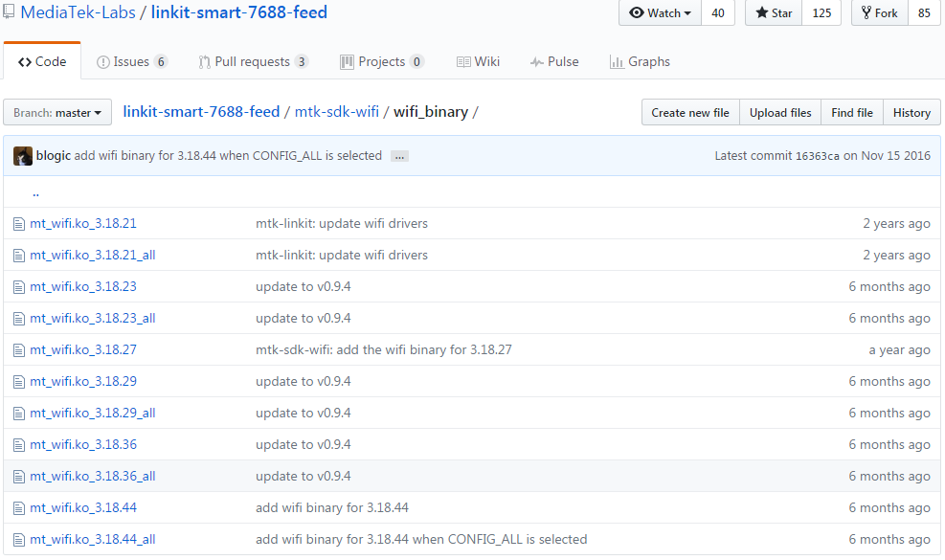Open the Watch dropdown button
Image resolution: width=945 pixels, height=560 pixels.
point(660,12)
